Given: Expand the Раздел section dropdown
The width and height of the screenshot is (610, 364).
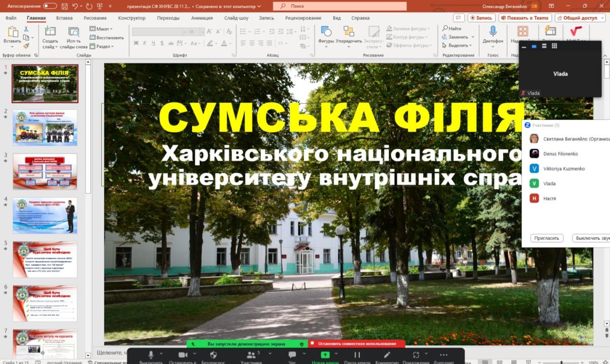Looking at the screenshot, I should click(102, 46).
